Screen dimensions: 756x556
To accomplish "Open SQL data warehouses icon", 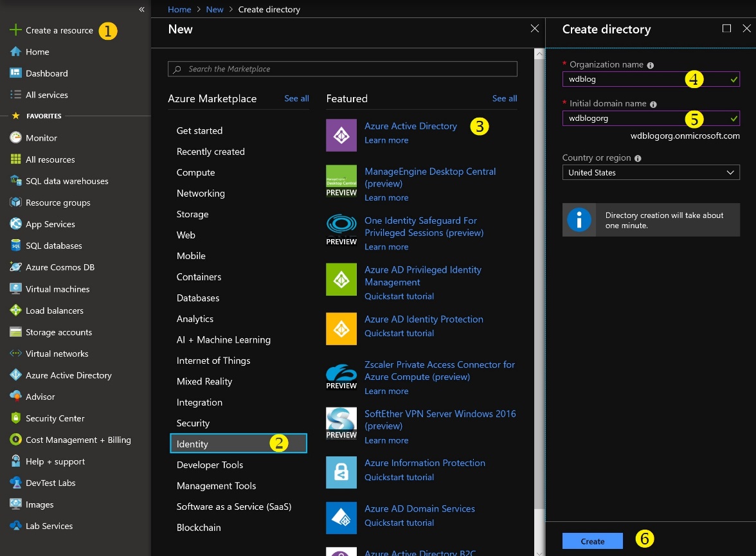I will click(15, 181).
